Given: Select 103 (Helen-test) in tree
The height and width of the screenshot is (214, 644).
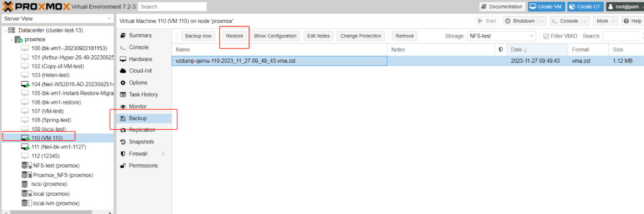Looking at the screenshot, I should [x=50, y=76].
